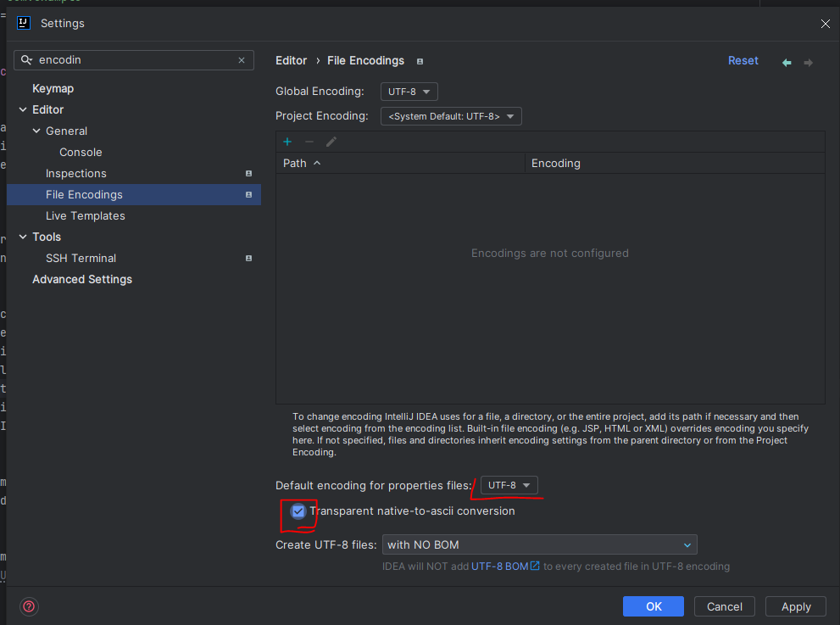
Task: Click the Create UTF-8 files label
Action: pos(325,544)
